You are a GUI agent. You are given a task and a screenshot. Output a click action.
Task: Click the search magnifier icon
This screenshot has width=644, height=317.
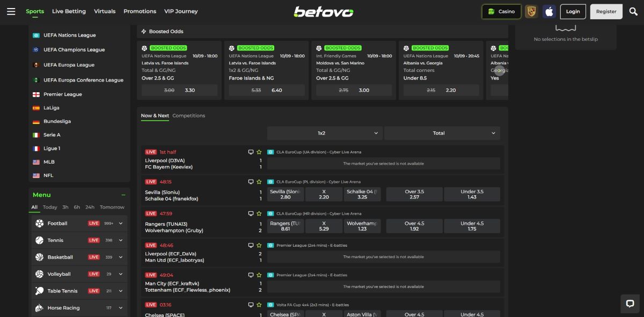coord(633,11)
